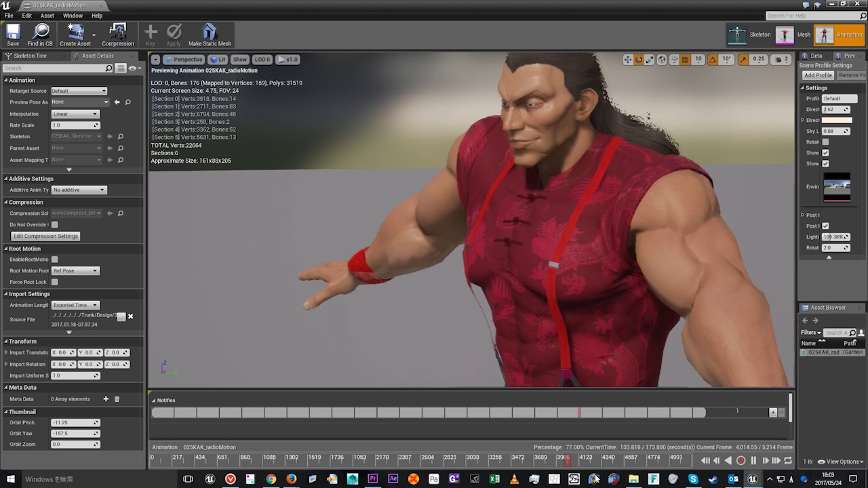This screenshot has width=868, height=488.
Task: Toggle the Lit view mode button
Action: click(x=218, y=60)
